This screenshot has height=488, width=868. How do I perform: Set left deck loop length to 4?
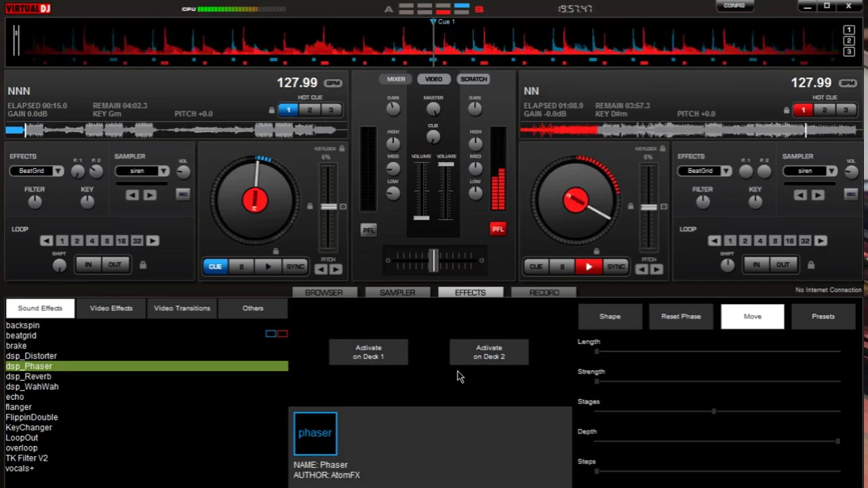[x=92, y=241]
